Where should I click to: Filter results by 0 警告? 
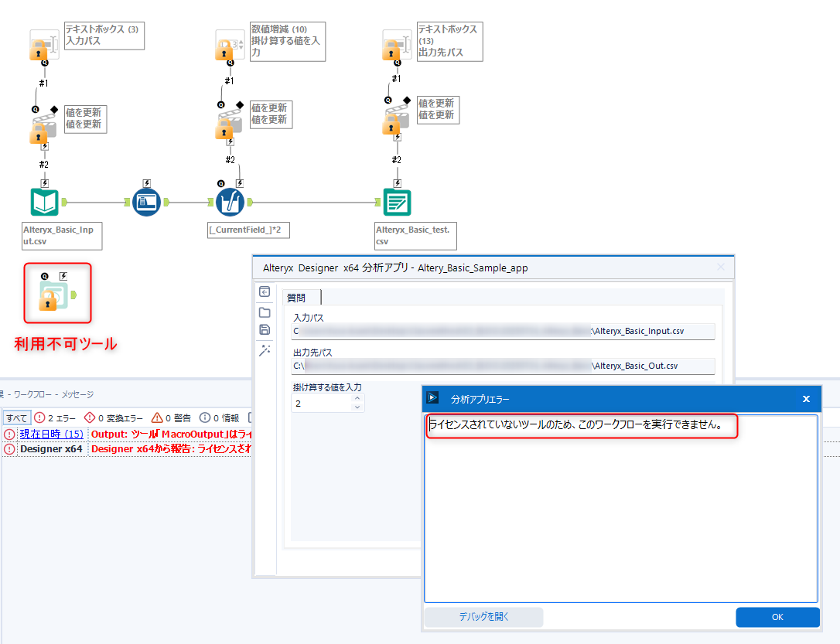pos(171,418)
